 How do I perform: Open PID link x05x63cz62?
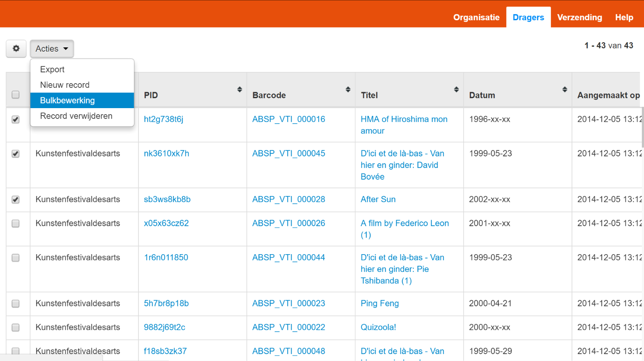(166, 223)
